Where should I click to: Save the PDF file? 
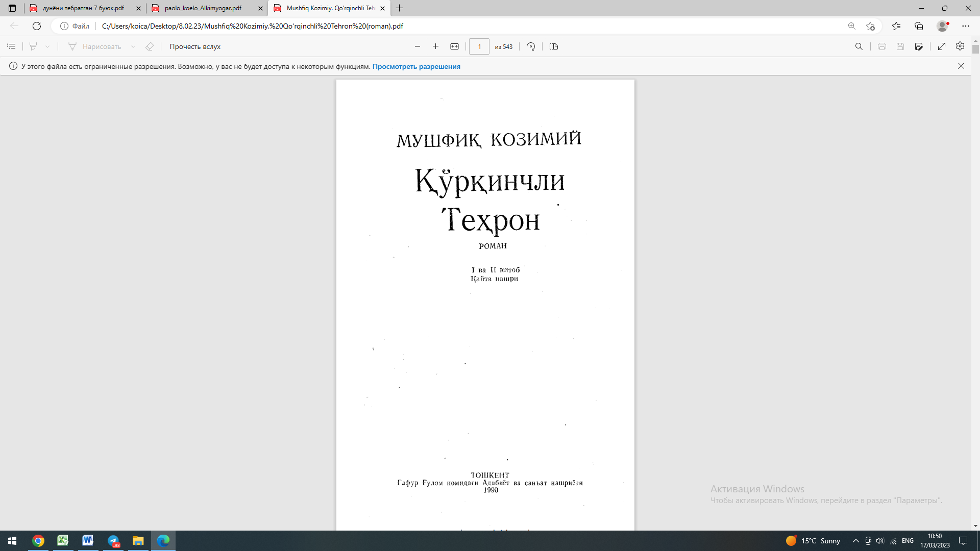point(900,46)
